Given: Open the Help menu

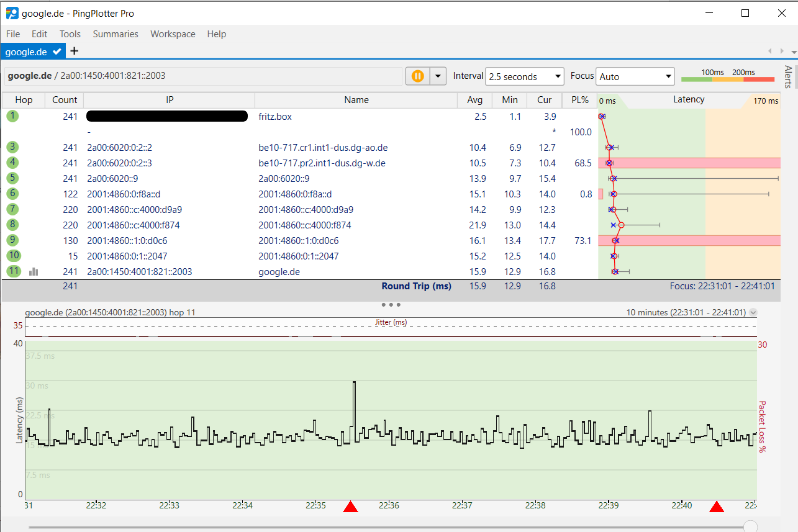Looking at the screenshot, I should coord(217,34).
